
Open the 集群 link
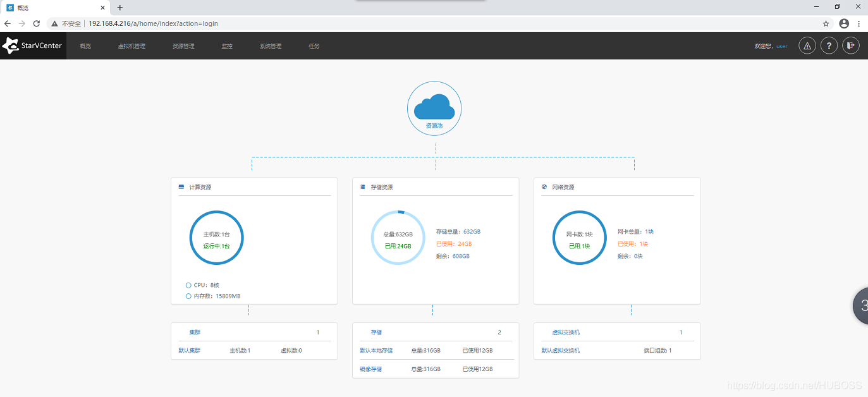(x=195, y=332)
